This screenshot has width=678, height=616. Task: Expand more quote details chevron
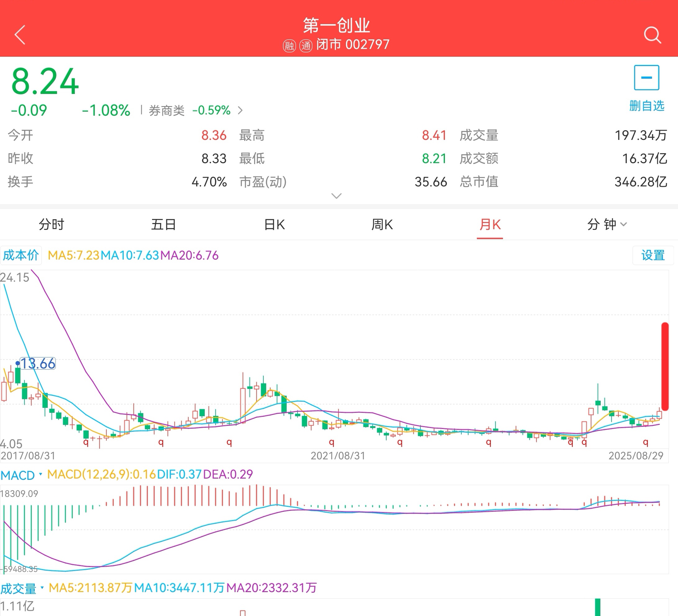(336, 196)
